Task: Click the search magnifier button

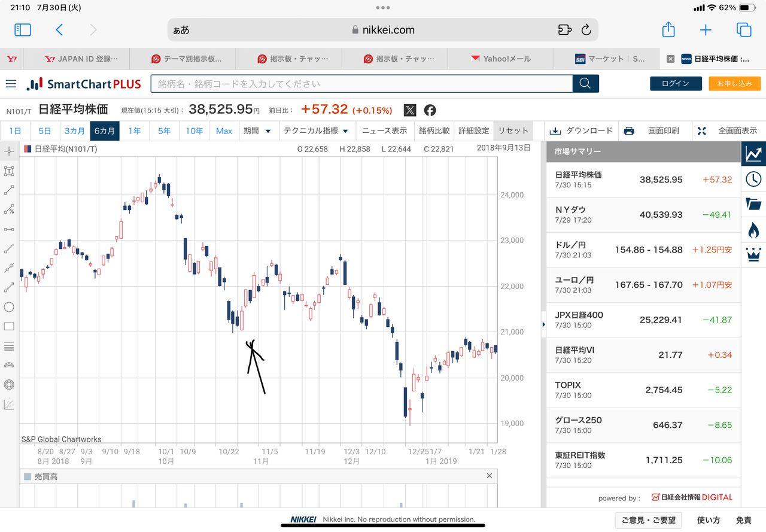Action: point(585,84)
